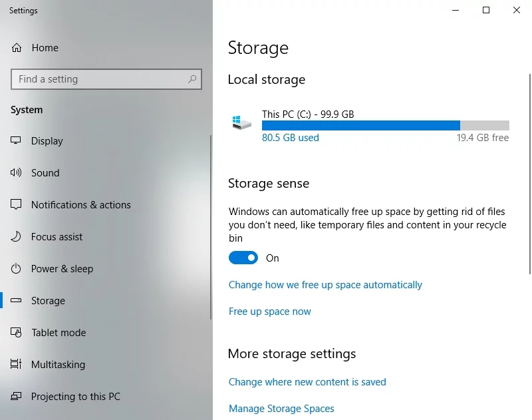Click the Power & sleep icon

(17, 269)
